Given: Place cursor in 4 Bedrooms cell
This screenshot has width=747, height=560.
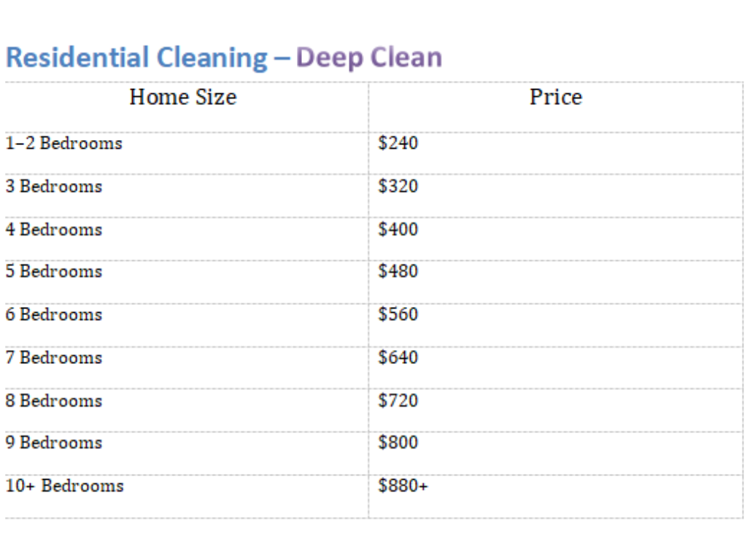Looking at the screenshot, I should coord(54,230).
